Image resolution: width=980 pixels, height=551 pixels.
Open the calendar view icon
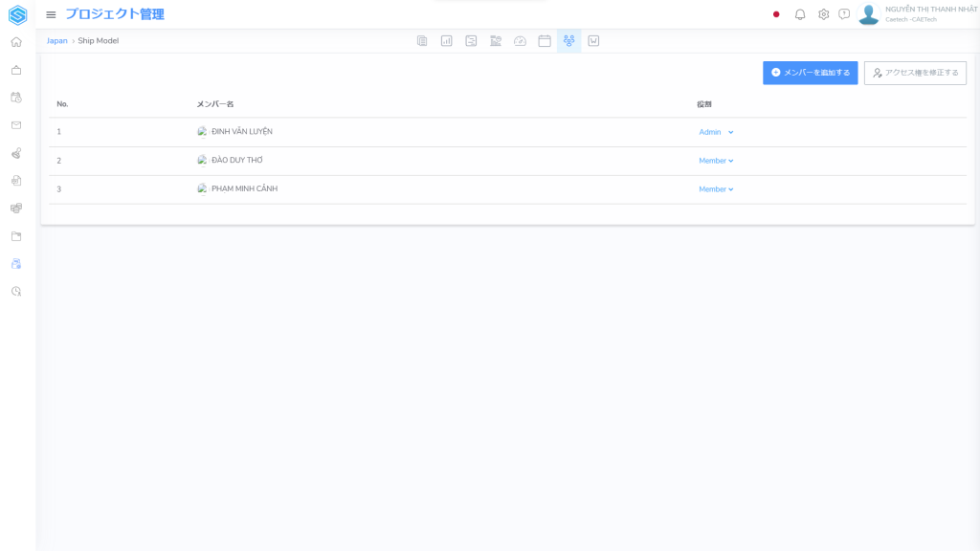click(x=545, y=41)
